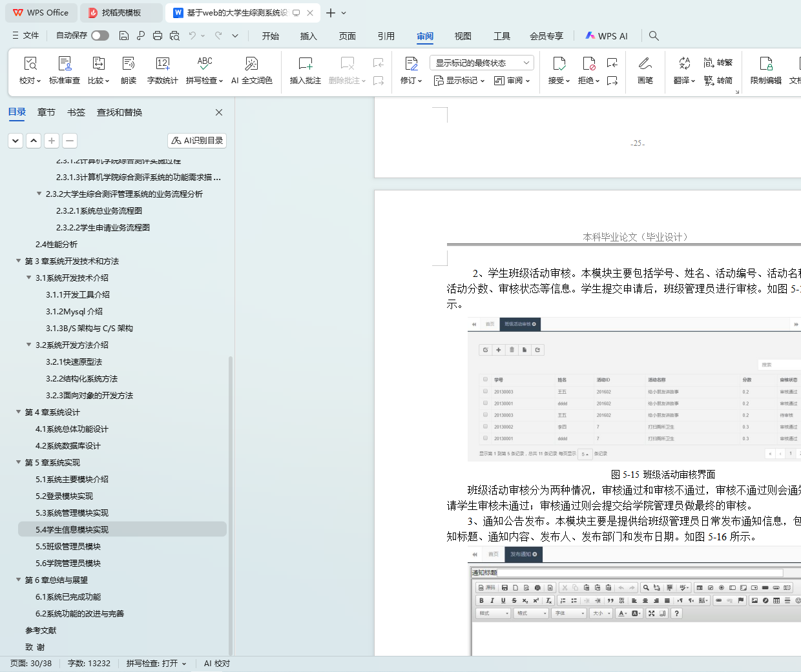Open the 拼写检查 dropdown in status bar
The image size is (801, 672).
(x=156, y=664)
